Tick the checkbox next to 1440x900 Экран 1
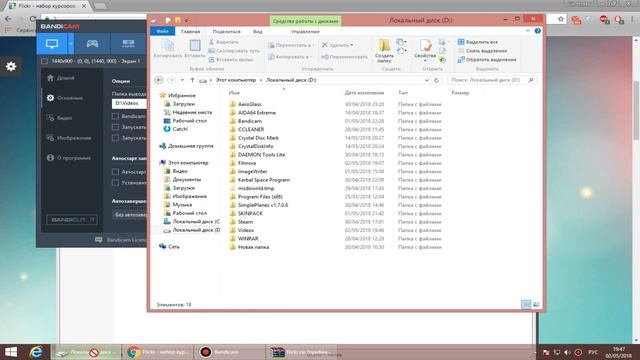The height and width of the screenshot is (360, 640). 44,61
